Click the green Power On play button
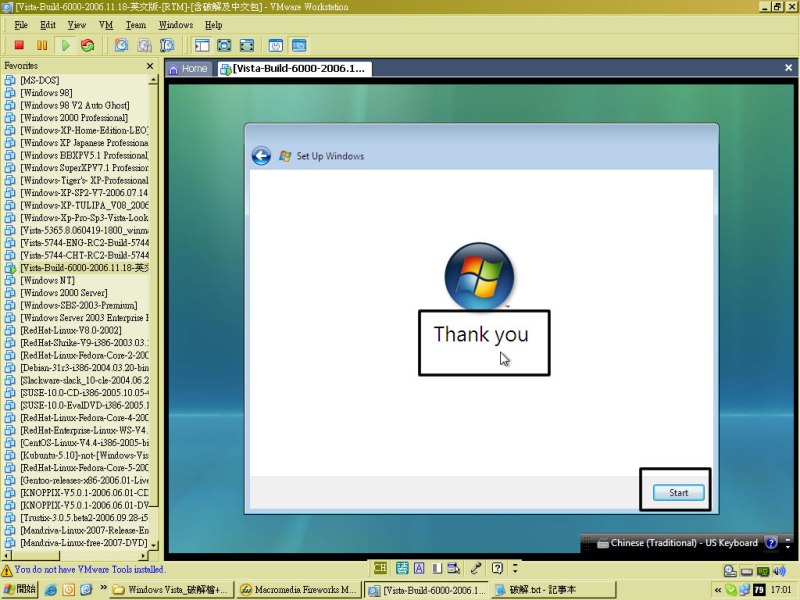 (65, 45)
